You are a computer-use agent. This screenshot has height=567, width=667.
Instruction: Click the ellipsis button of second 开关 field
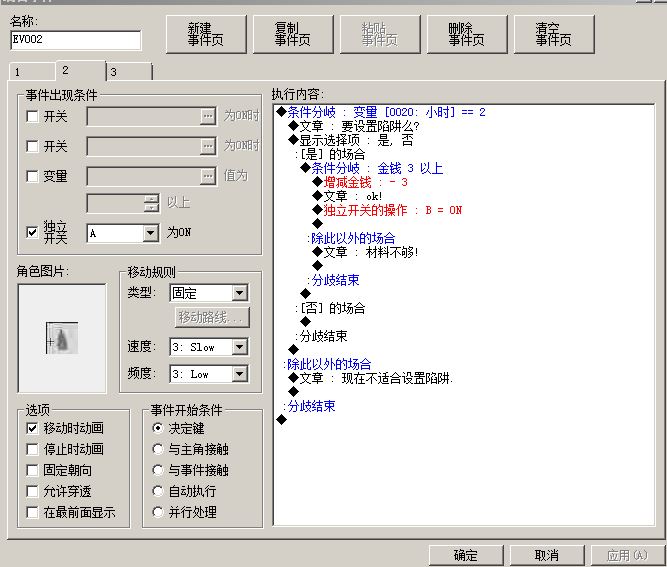pos(208,146)
